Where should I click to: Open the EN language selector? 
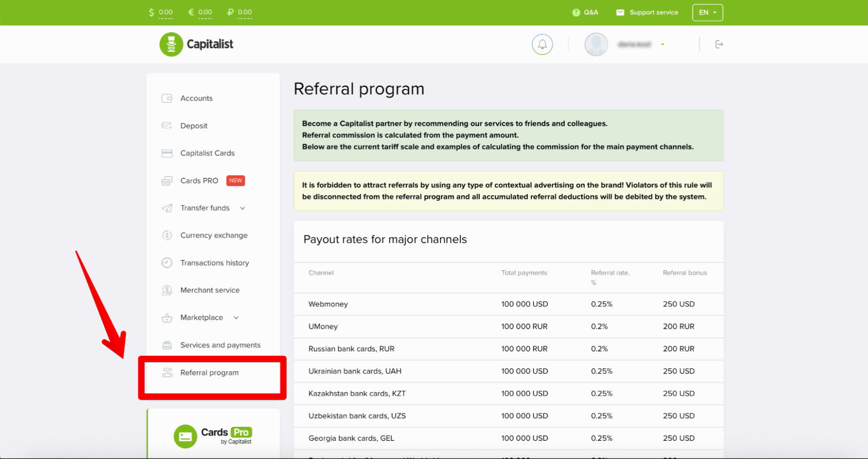(x=707, y=13)
